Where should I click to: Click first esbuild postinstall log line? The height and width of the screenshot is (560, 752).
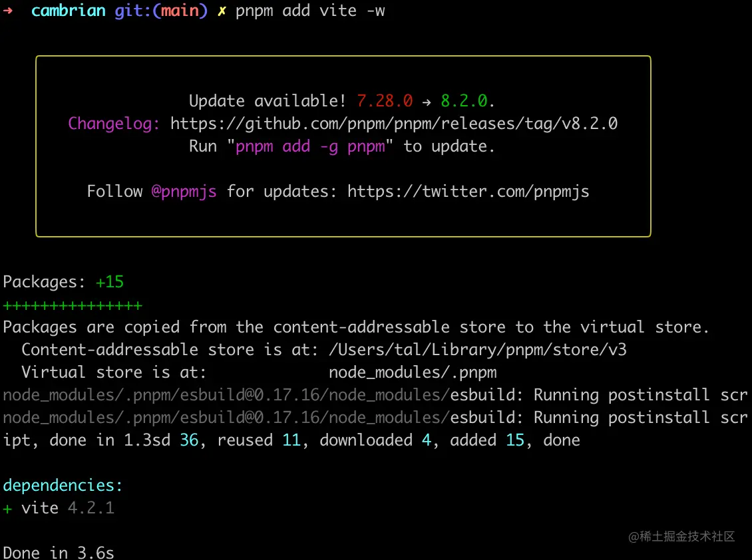point(375,395)
